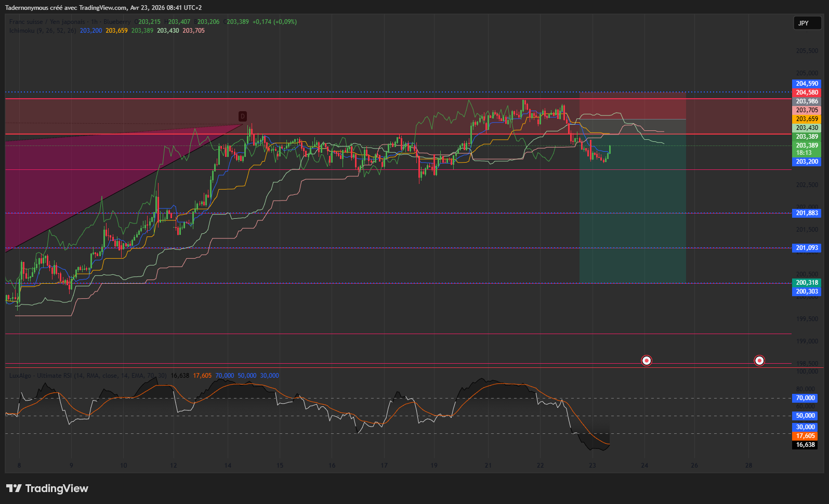Click the white 16,638 RSI legend value
This screenshot has height=504, width=829.
[x=180, y=376]
